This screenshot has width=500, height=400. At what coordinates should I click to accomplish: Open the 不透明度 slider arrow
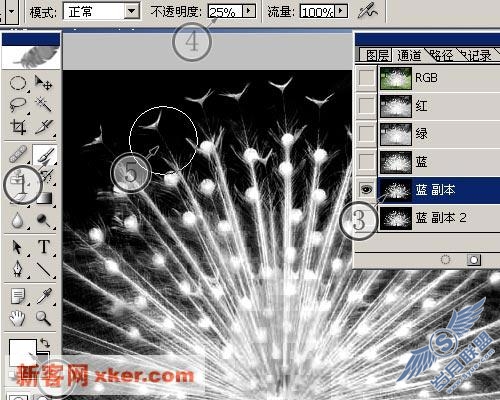pos(248,11)
